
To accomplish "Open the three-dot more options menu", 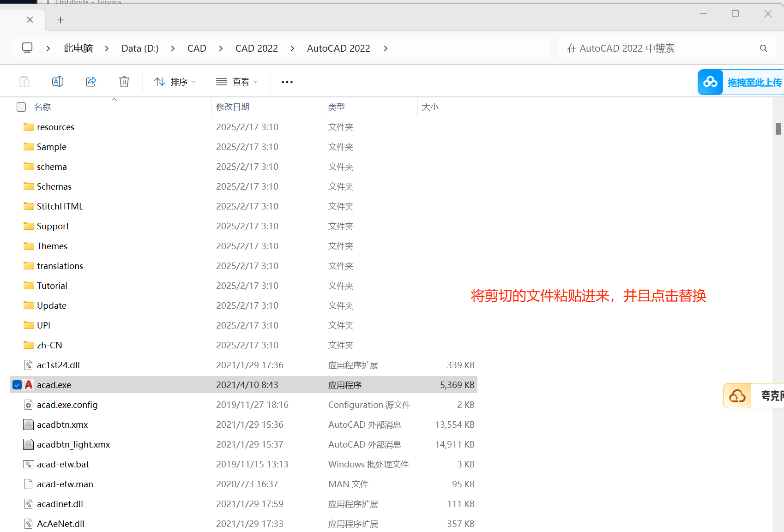I will [x=287, y=82].
